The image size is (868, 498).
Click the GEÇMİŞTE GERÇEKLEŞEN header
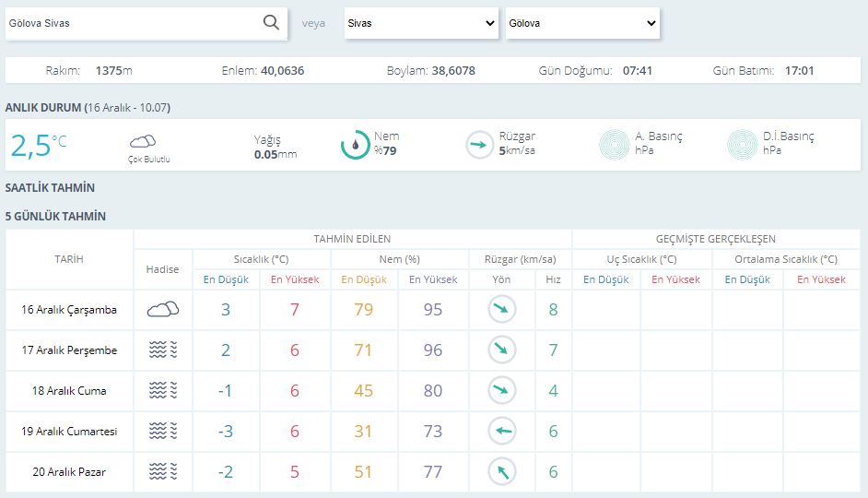click(x=715, y=239)
